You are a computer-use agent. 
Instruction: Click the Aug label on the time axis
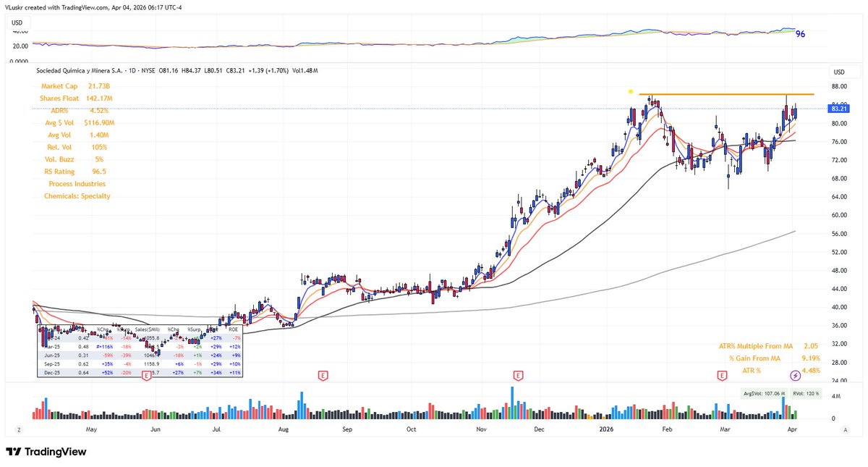pos(283,429)
